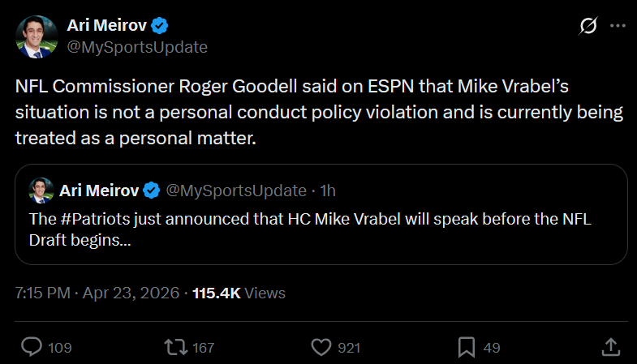
Task: Click the Grok slash-circle icon
Action: click(587, 26)
